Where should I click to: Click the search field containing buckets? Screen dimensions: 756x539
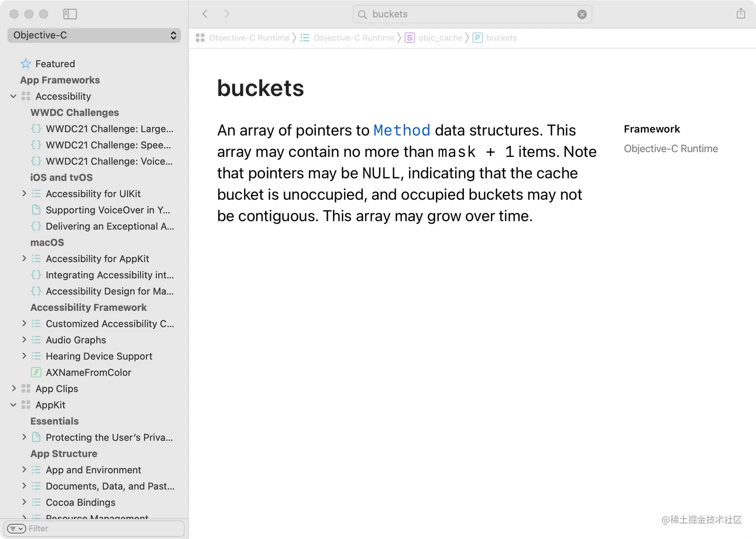pos(472,14)
